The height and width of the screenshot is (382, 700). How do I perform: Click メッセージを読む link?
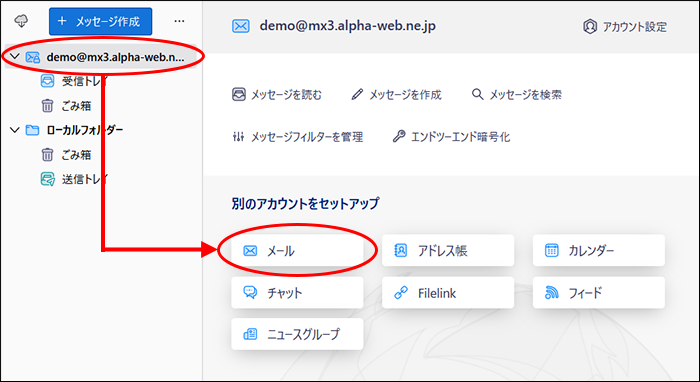277,95
